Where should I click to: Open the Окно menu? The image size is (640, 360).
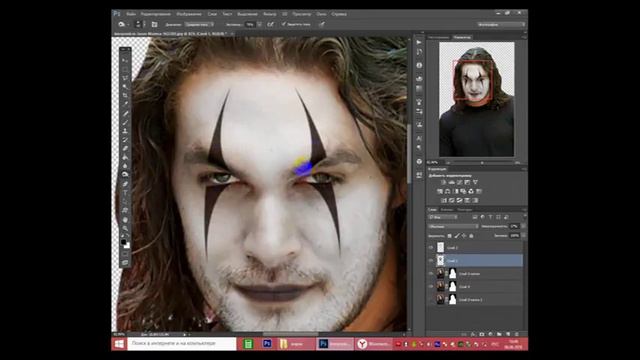[x=321, y=14]
